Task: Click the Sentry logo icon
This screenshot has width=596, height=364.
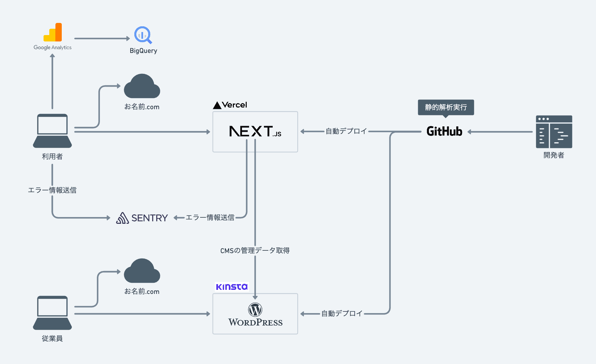Action: point(123,218)
